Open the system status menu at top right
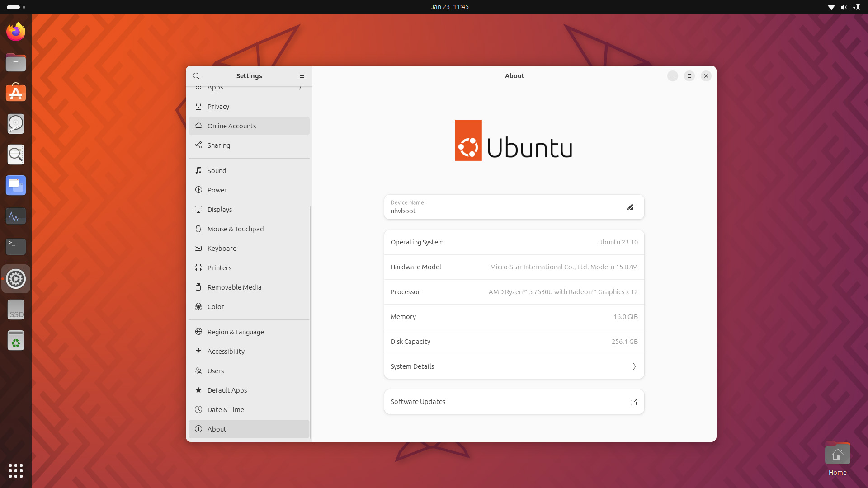This screenshot has height=488, width=868. click(844, 7)
